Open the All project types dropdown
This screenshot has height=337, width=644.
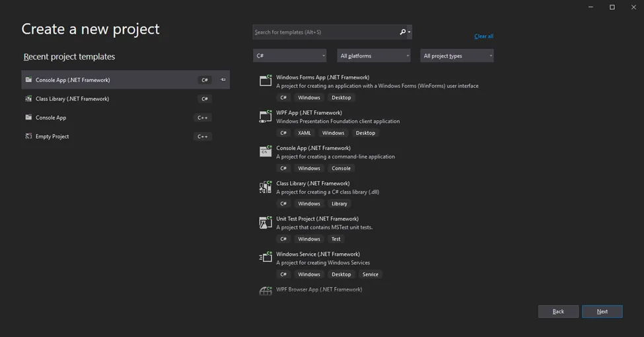457,56
